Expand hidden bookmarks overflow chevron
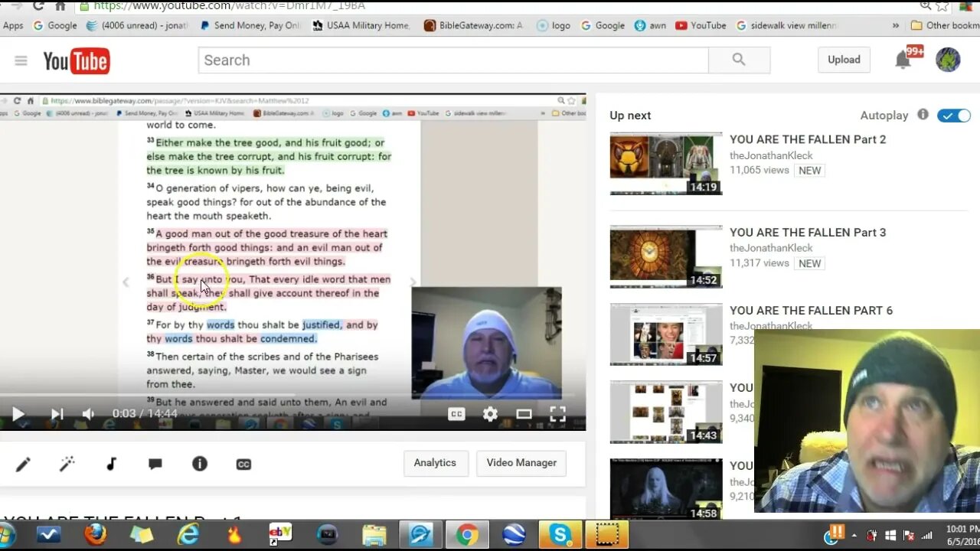980x551 pixels. pos(895,25)
